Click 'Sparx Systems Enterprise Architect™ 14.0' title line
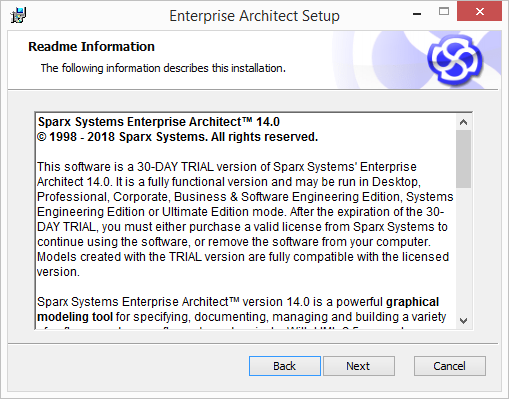 click(159, 122)
